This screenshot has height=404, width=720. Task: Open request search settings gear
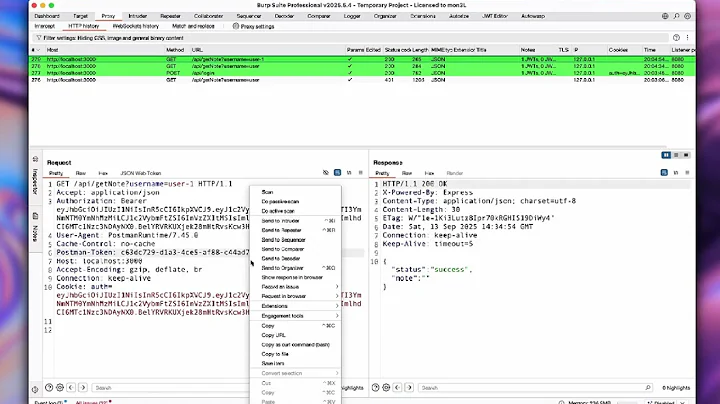click(x=60, y=387)
